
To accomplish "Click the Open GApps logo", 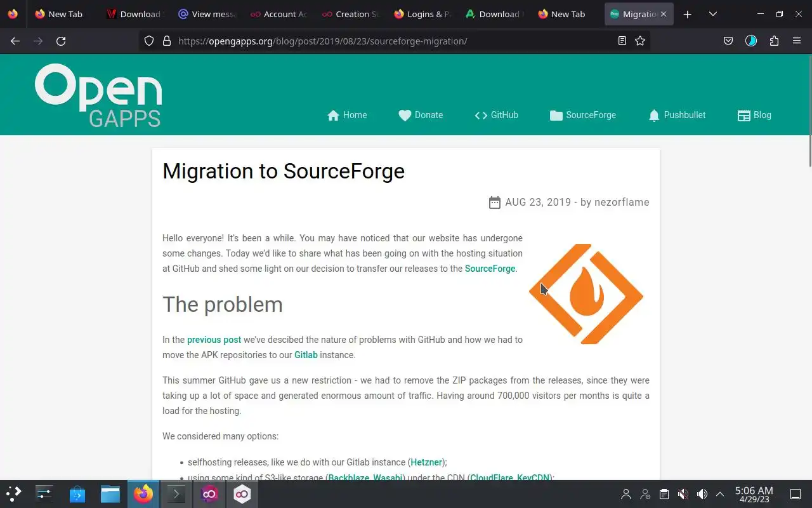I will (98, 95).
